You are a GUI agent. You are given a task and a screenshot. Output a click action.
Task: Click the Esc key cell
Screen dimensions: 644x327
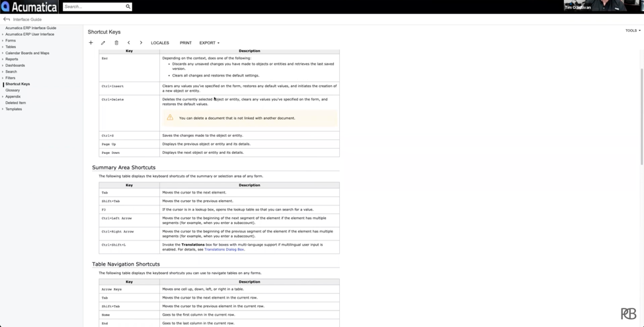point(129,67)
